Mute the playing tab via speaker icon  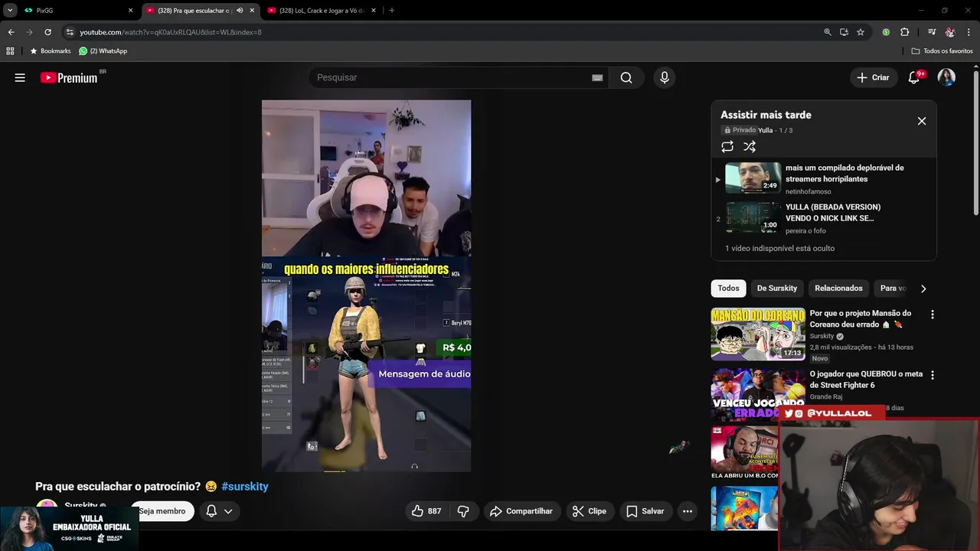(x=240, y=11)
